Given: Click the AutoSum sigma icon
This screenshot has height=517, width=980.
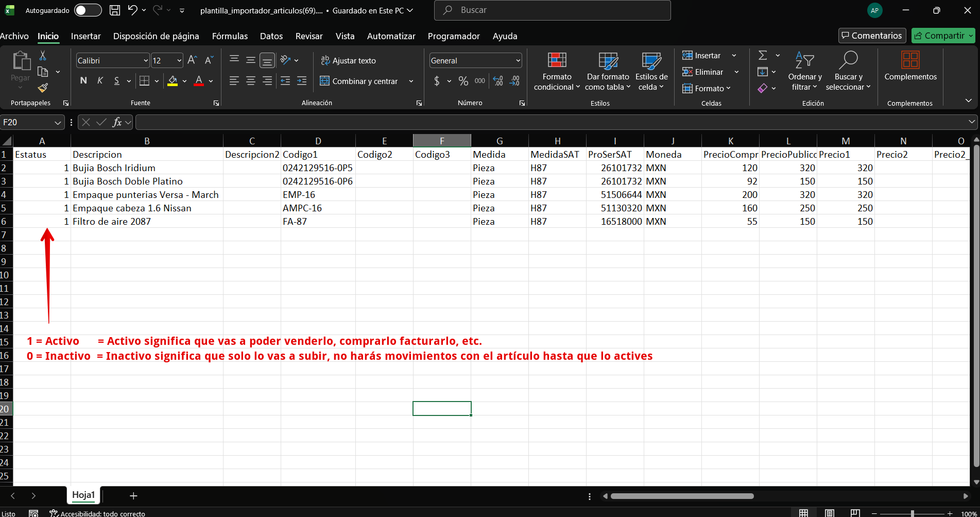Looking at the screenshot, I should [x=763, y=55].
